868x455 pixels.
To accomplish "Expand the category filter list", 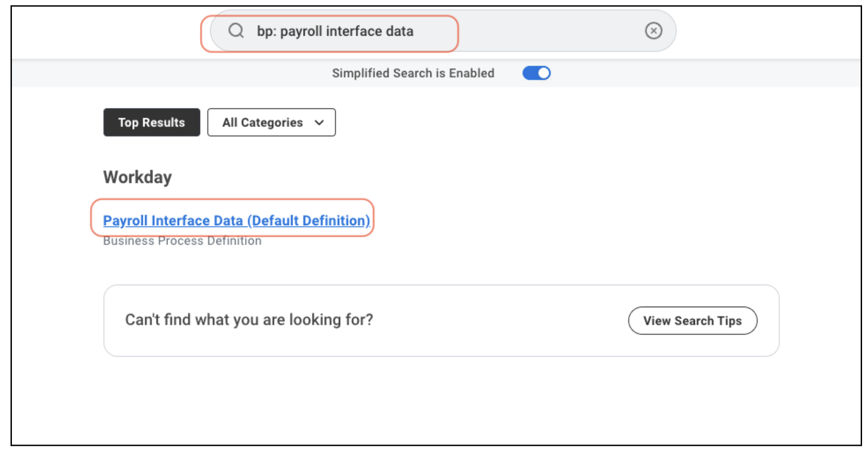I will coord(271,122).
